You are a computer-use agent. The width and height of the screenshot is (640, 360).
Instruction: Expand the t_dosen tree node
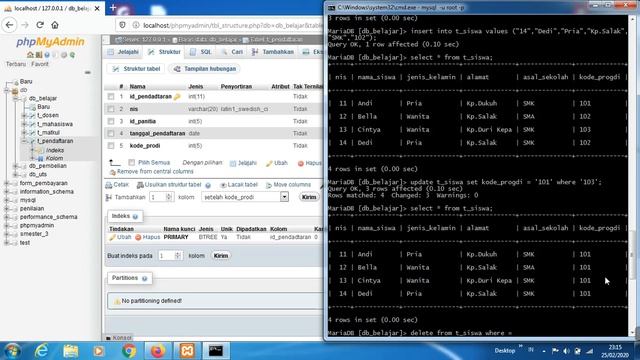(x=24, y=116)
